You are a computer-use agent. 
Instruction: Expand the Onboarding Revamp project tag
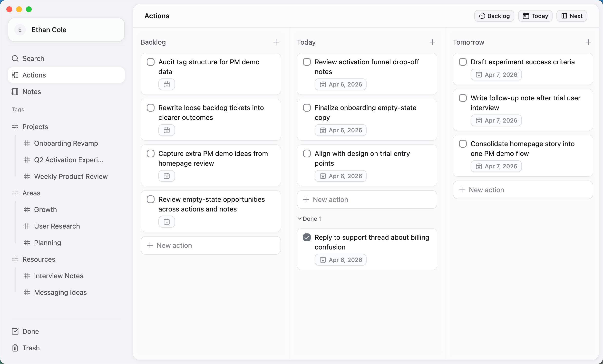[66, 143]
